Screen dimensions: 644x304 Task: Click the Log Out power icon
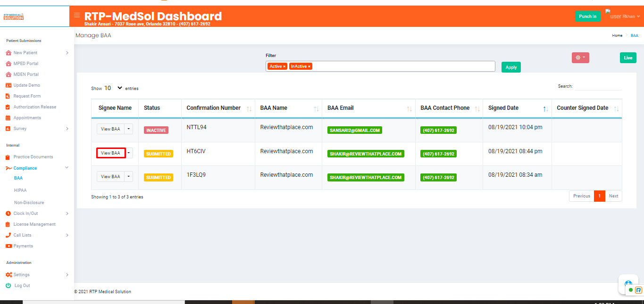[8, 286]
